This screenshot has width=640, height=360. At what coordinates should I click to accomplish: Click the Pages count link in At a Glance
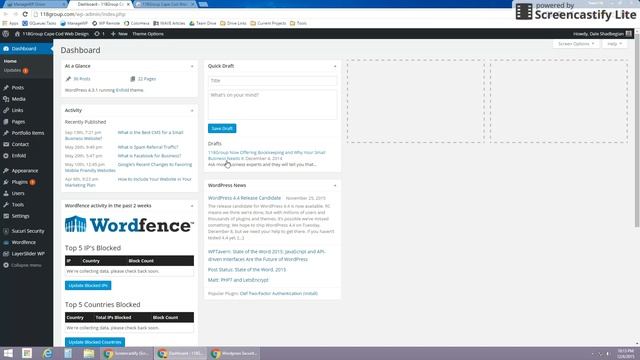pyautogui.click(x=147, y=79)
